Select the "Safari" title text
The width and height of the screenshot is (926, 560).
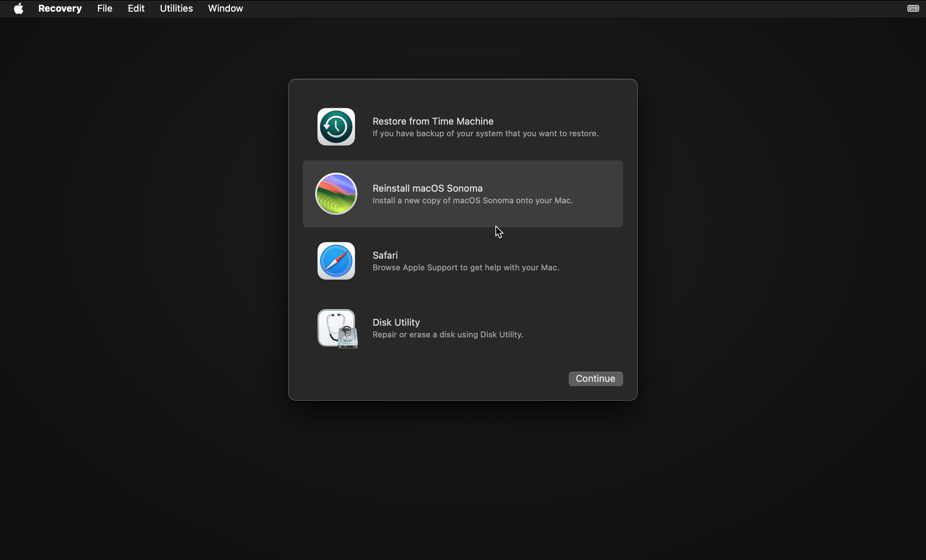click(x=385, y=255)
